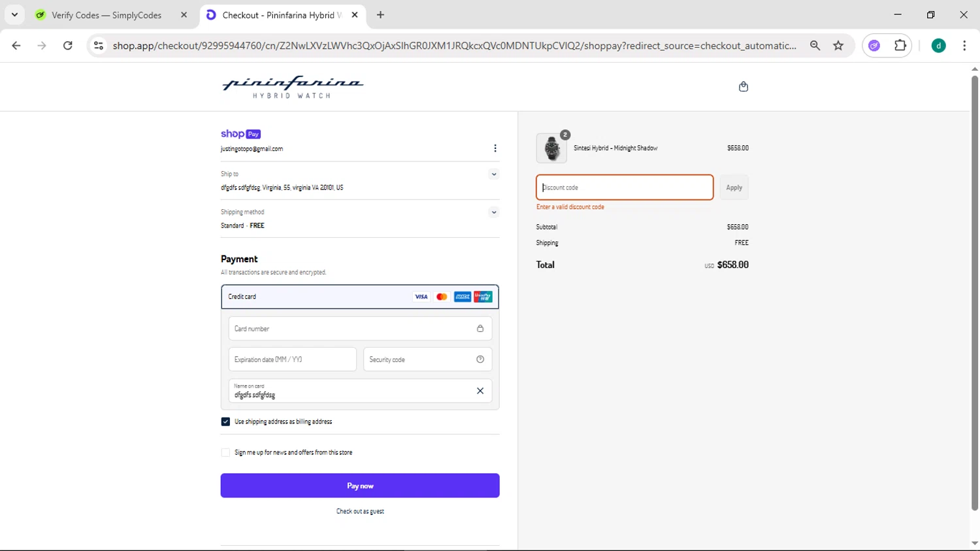This screenshot has width=980, height=551.
Task: Minimize the browser window
Action: point(898,14)
